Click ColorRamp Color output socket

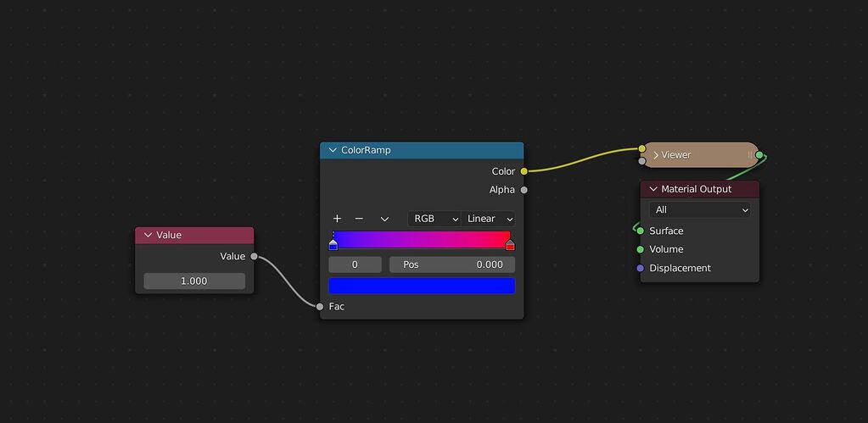524,171
